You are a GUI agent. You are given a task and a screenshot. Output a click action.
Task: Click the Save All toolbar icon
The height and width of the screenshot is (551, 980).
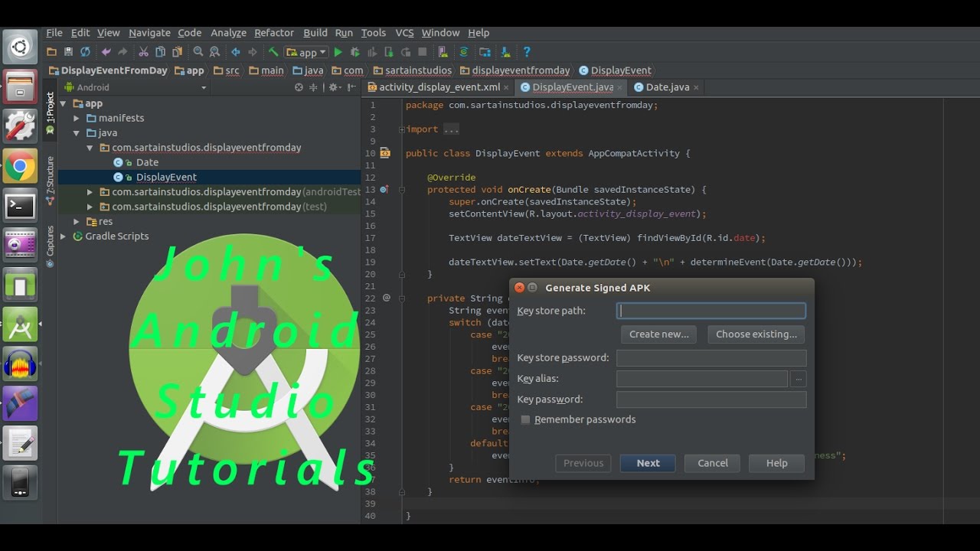68,52
